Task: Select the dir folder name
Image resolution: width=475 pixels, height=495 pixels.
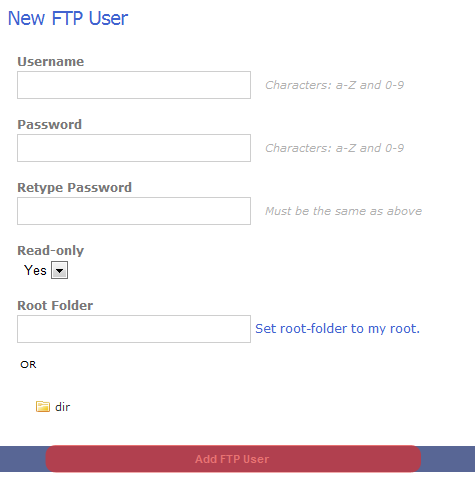Action: coord(62,407)
